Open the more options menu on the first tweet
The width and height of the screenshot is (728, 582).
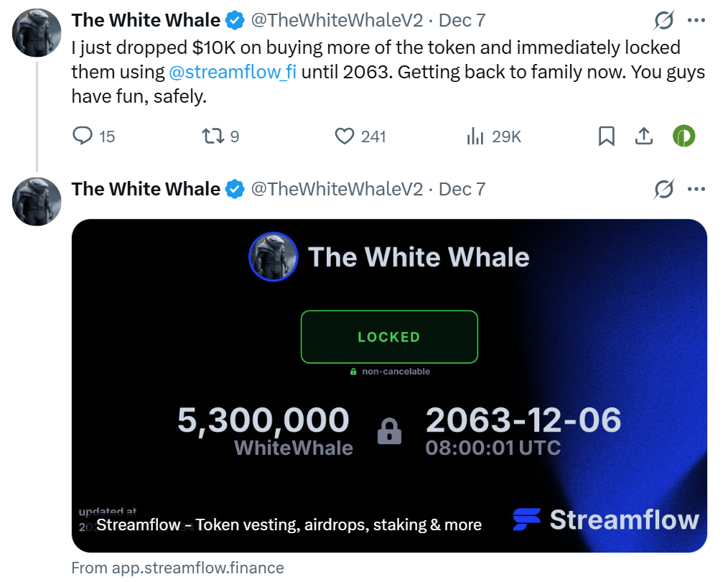pos(696,20)
